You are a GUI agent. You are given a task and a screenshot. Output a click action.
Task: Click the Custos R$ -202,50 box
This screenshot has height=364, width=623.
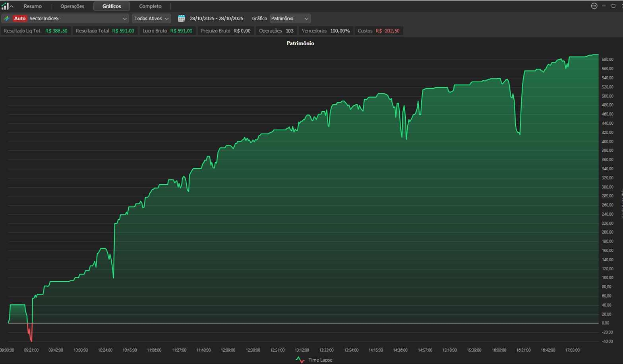click(x=379, y=31)
